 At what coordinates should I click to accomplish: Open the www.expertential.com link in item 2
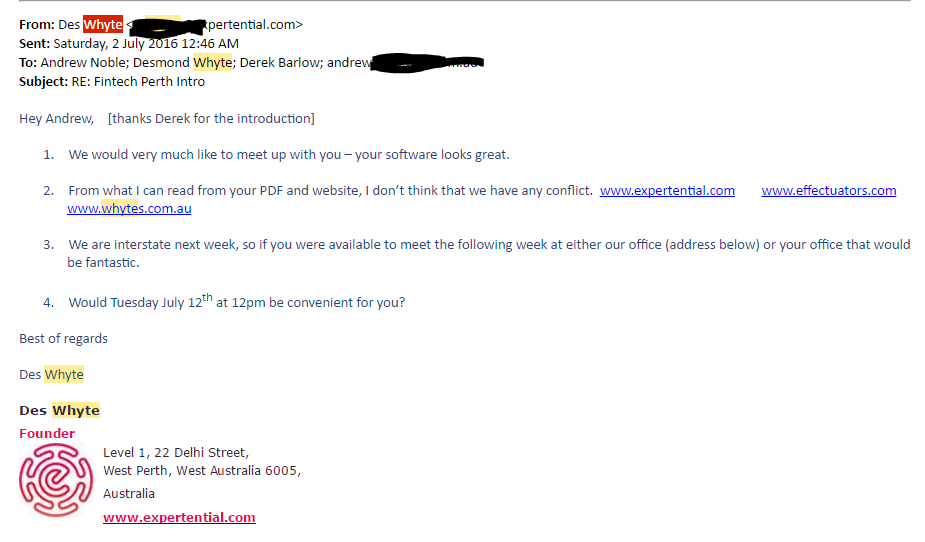click(667, 190)
